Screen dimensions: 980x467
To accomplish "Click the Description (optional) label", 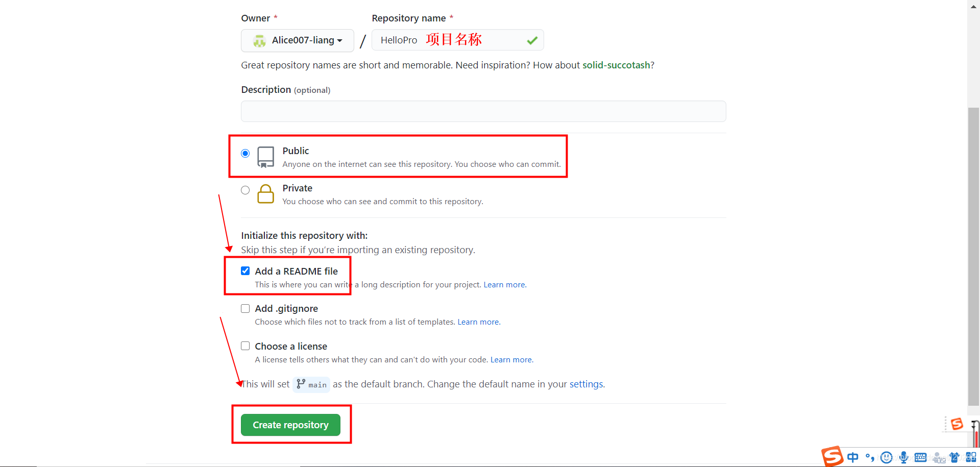I will [x=286, y=90].
